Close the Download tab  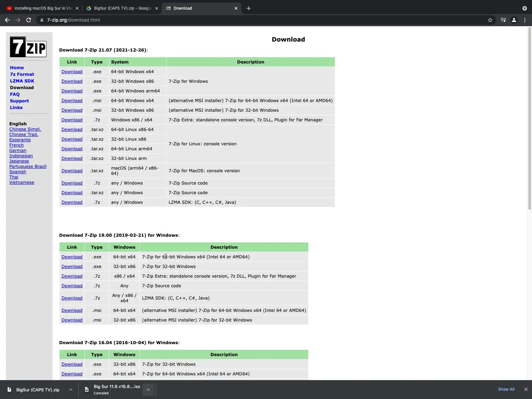[x=236, y=8]
